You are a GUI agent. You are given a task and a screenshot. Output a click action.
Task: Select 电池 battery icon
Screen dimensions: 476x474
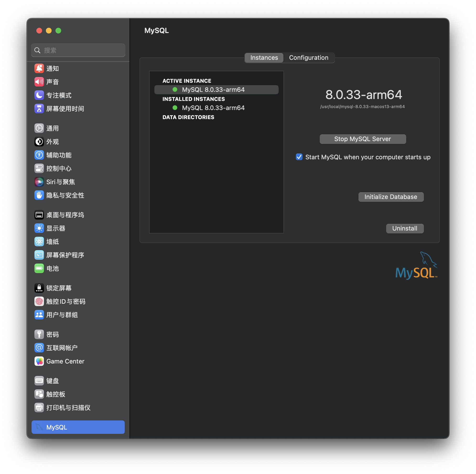(39, 269)
